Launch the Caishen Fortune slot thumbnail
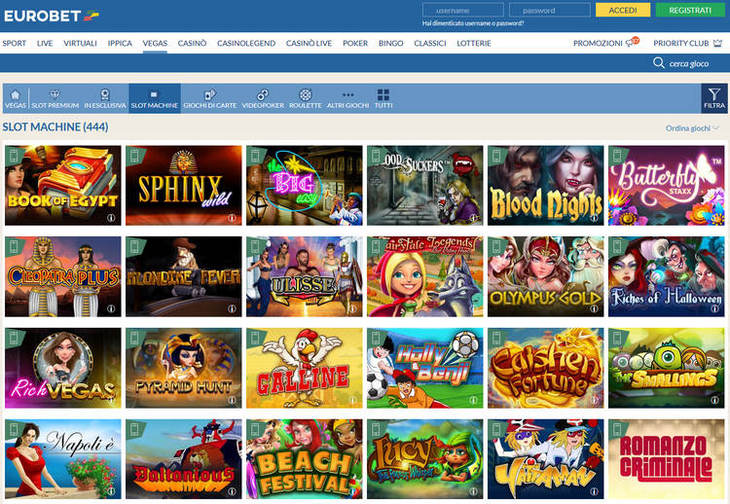The height and width of the screenshot is (504, 730). click(546, 368)
